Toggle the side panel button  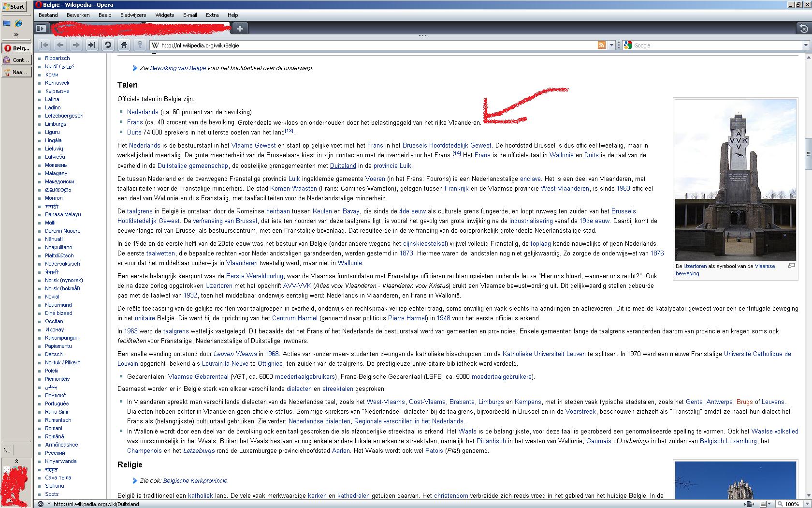pyautogui.click(x=41, y=29)
